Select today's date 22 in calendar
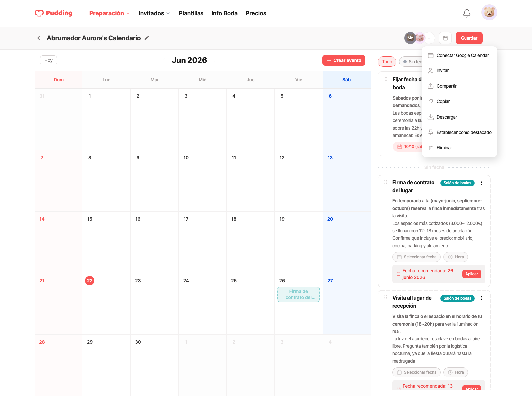This screenshot has width=532, height=399. pos(90,281)
